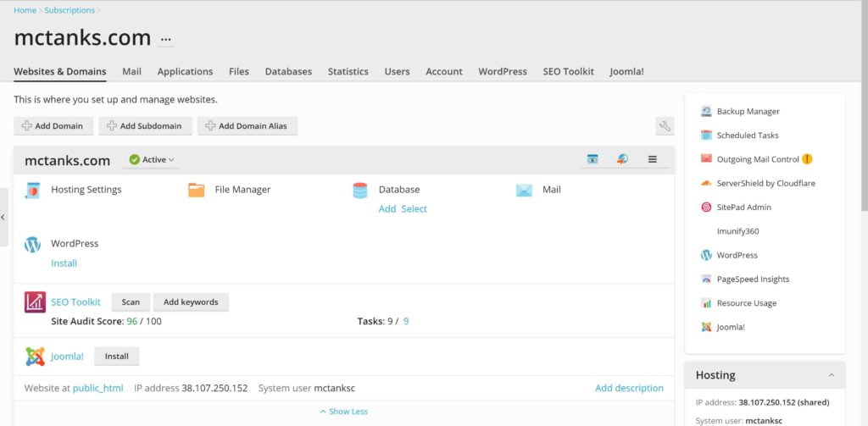
Task: Click the WordPress Install link
Action: [x=64, y=263]
